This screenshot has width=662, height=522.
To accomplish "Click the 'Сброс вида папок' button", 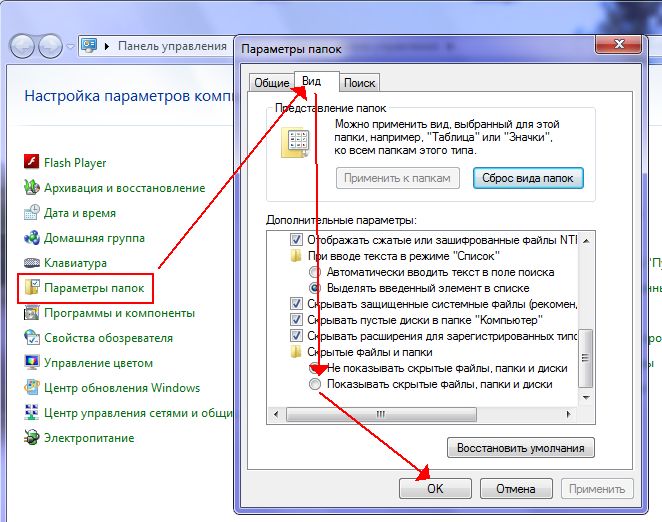I will tap(528, 178).
